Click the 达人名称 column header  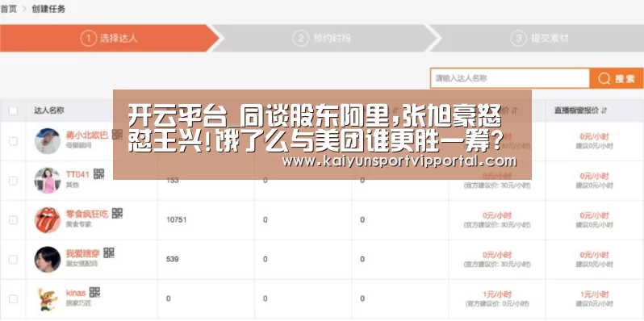49,110
